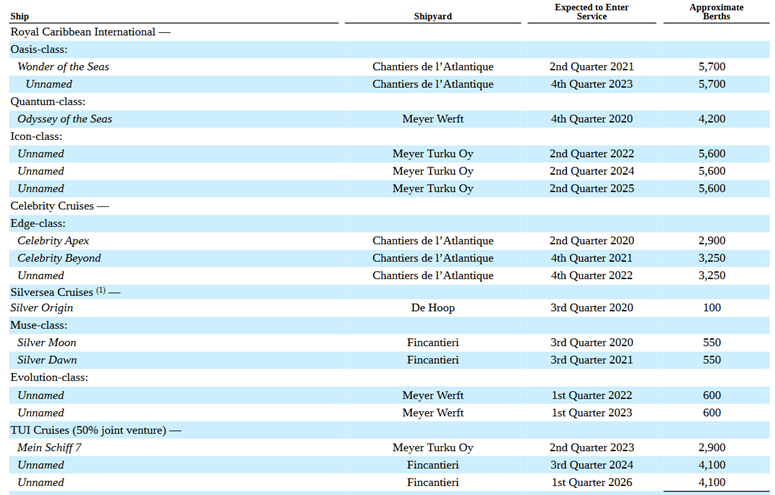
Task: Click the Shipyard column header
Action: (x=432, y=17)
